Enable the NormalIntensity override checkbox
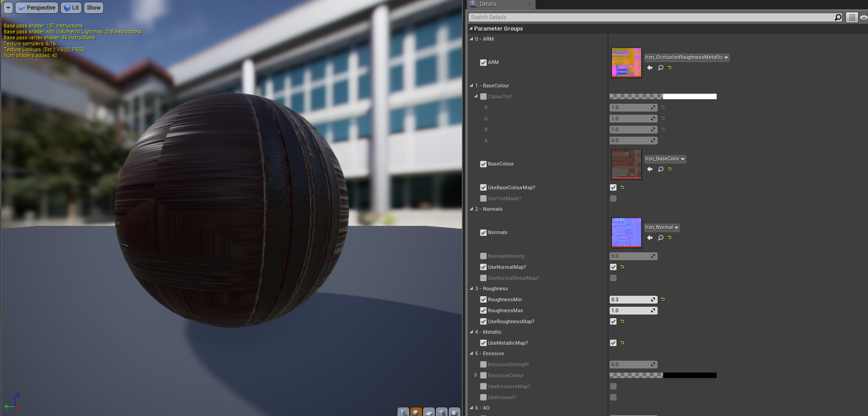Image resolution: width=868 pixels, height=416 pixels. [x=483, y=256]
